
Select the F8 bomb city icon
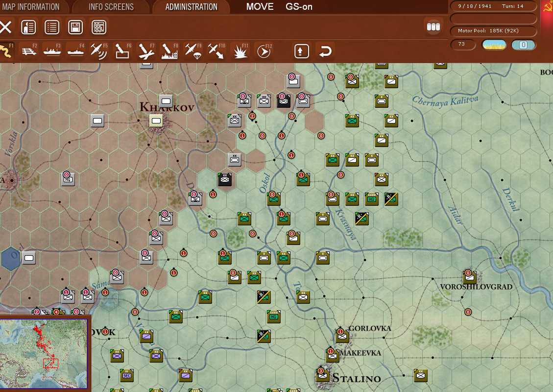(169, 51)
